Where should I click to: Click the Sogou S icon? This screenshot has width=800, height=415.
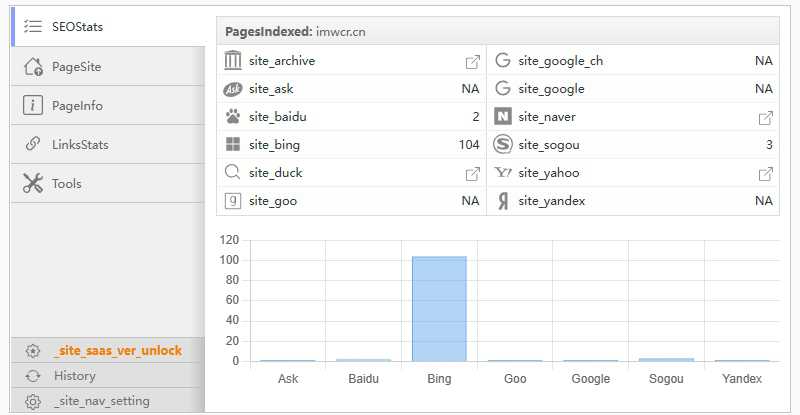502,145
